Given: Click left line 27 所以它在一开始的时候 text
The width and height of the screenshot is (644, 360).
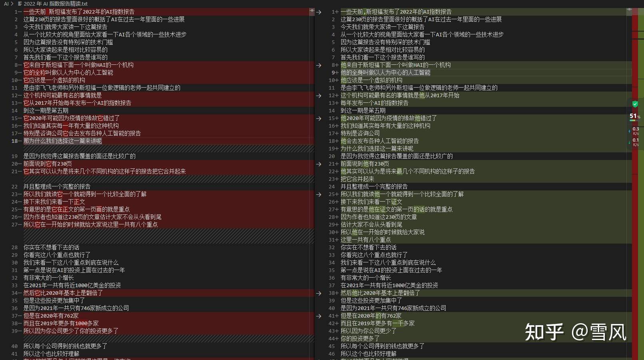Looking at the screenshot, I should pyautogui.click(x=90, y=225).
